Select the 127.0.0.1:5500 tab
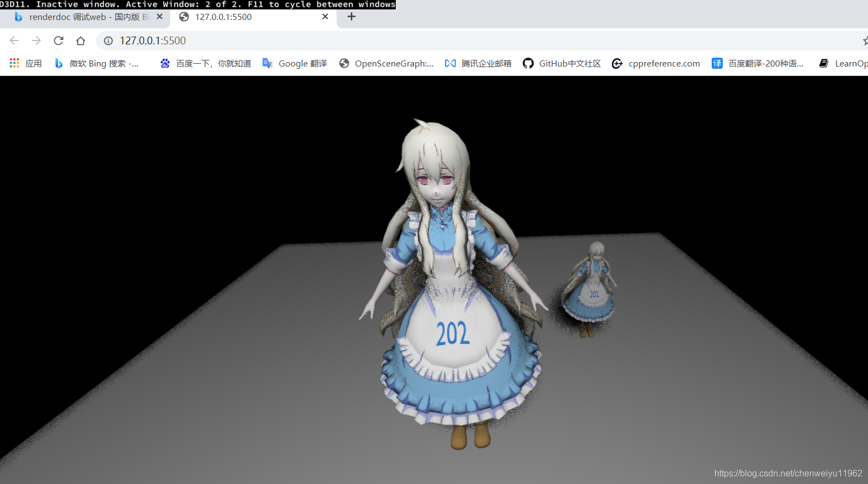Screen dimensions: 868x484 [x=244, y=17]
